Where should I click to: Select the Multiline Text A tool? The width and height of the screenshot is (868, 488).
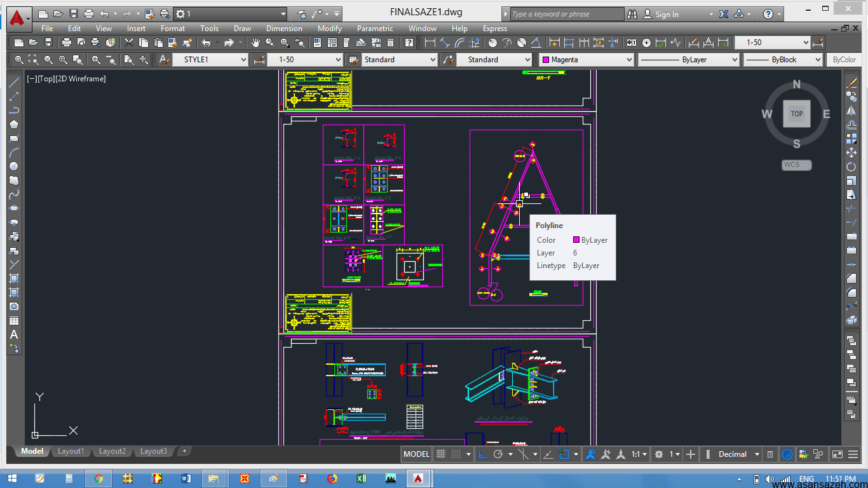click(13, 334)
